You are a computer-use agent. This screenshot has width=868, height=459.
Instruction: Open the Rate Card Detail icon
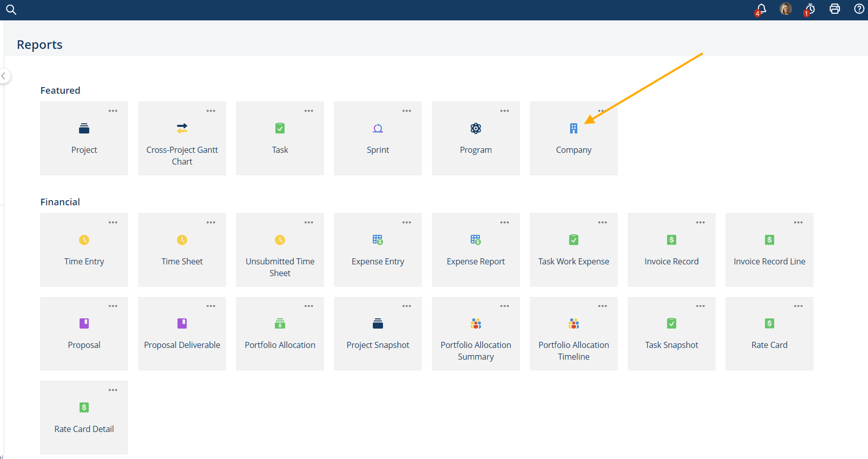84,408
